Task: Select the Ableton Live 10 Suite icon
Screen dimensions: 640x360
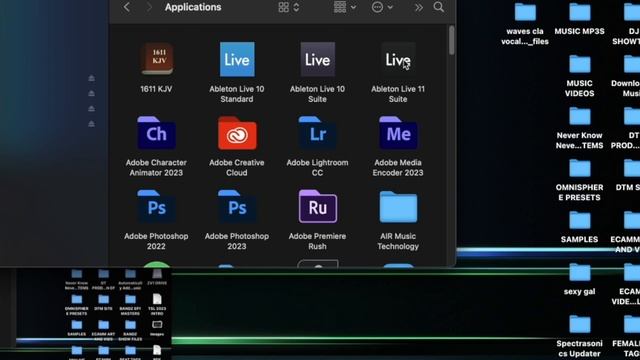Action: [x=318, y=59]
